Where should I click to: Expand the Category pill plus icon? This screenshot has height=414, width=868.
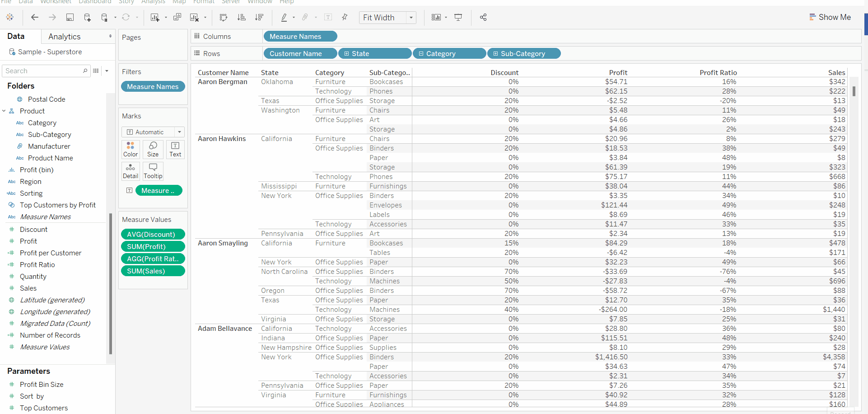421,54
